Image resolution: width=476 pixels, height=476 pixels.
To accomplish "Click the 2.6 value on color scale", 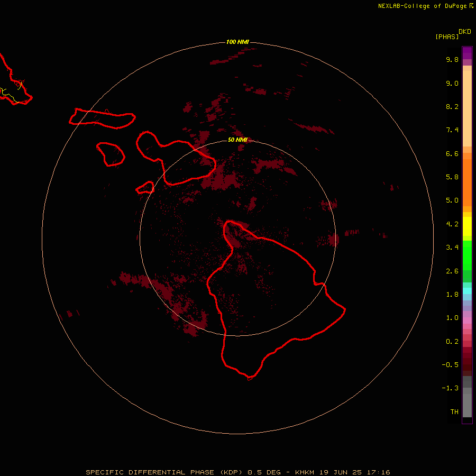I will pos(452,271).
